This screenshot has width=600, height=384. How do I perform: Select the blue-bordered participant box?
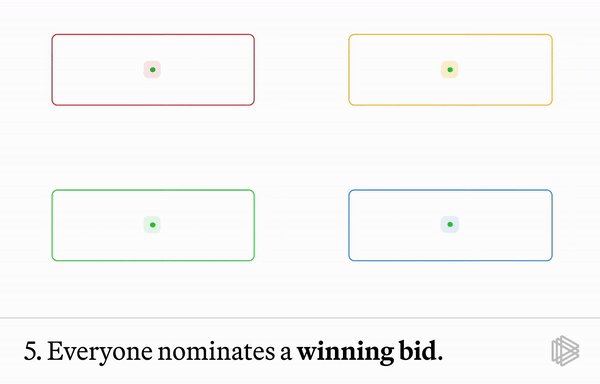pos(450,225)
